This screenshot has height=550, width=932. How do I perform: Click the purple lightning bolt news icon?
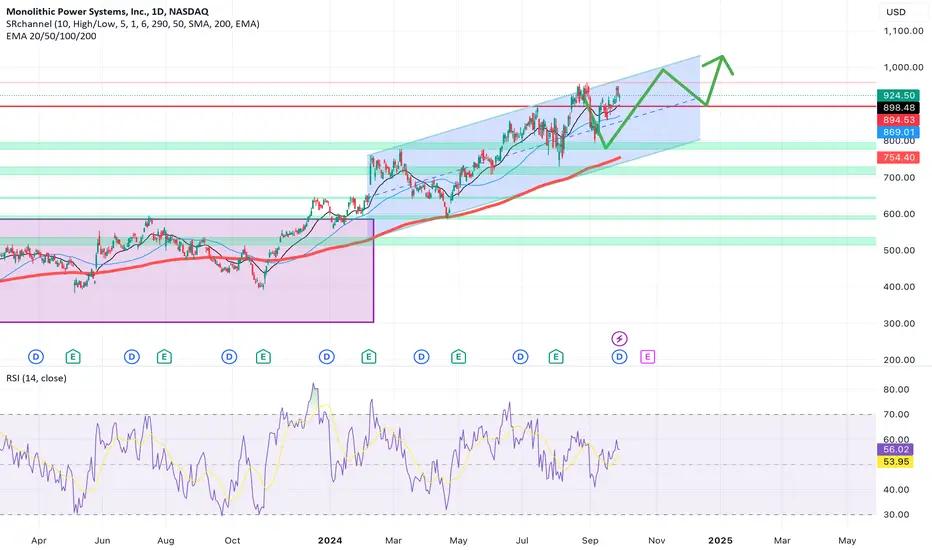click(619, 339)
